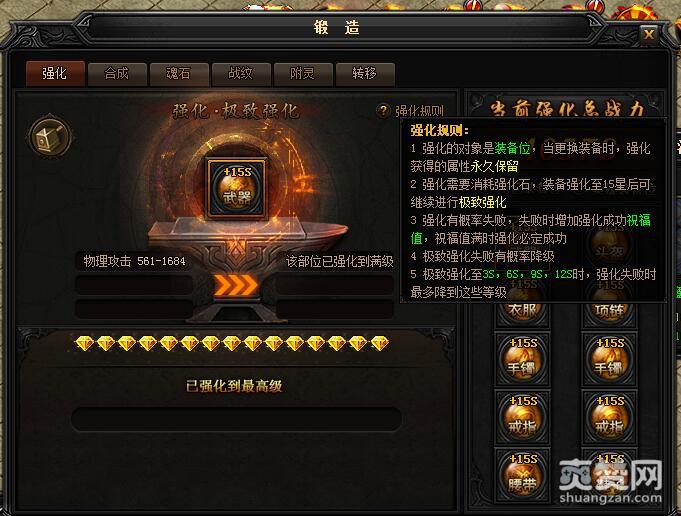Click the orange arrow between attribute panels
The height and width of the screenshot is (516, 681).
236,285
